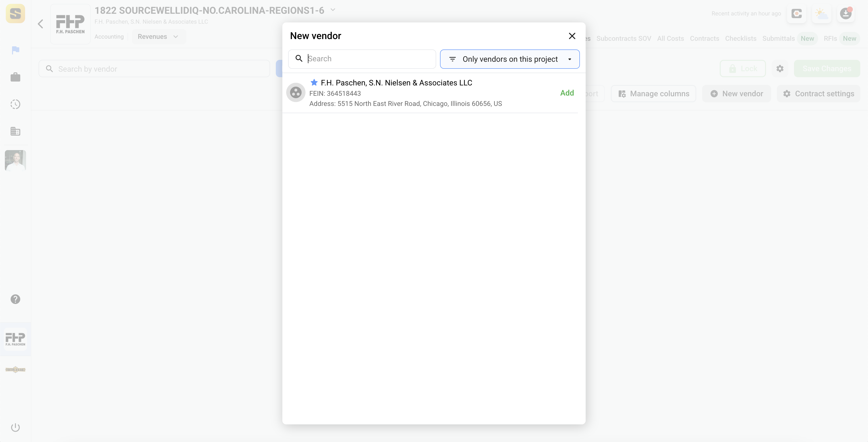The image size is (868, 442).
Task: Click the Search field in New vendor dialog
Action: point(362,59)
